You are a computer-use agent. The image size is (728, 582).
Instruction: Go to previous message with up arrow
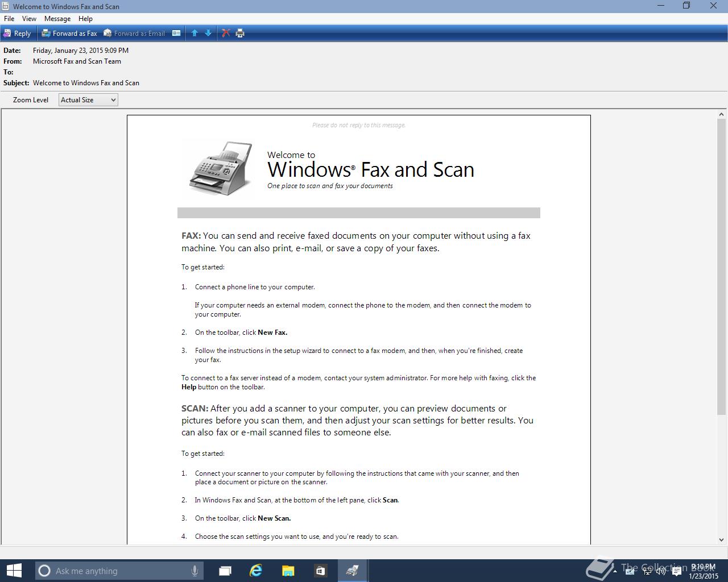(x=195, y=34)
